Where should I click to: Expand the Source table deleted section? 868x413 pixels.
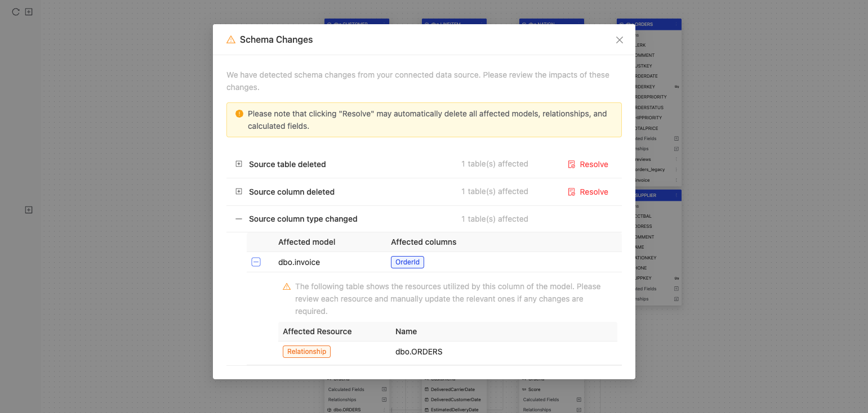[239, 164]
